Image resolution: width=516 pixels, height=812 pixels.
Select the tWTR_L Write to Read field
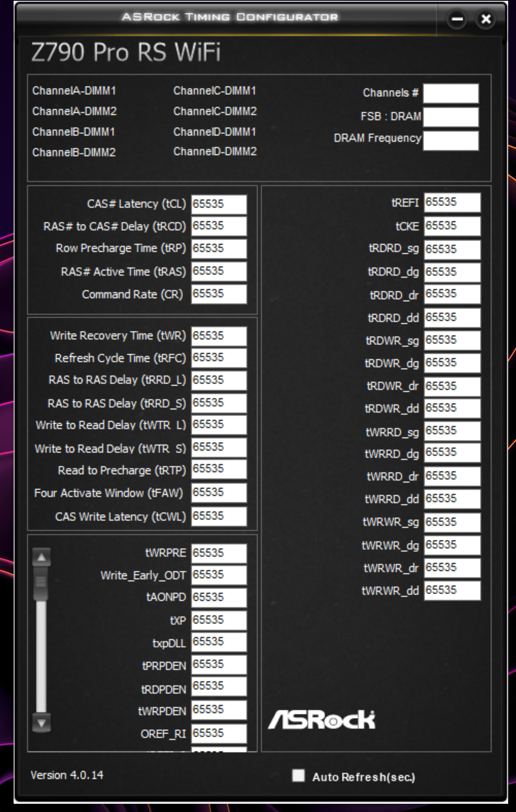[219, 425]
